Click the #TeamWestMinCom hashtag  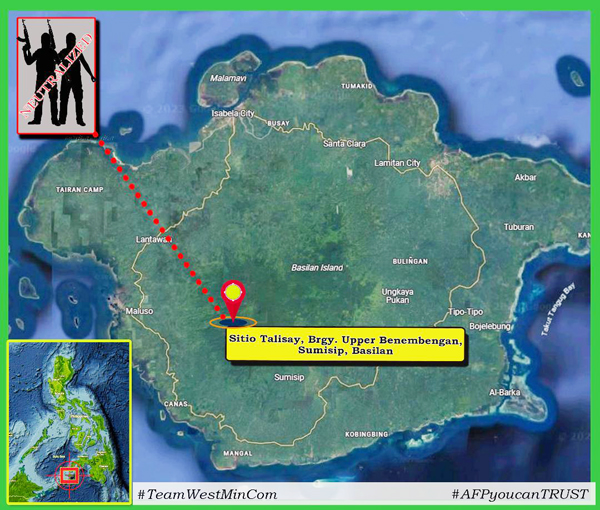pos(207,494)
